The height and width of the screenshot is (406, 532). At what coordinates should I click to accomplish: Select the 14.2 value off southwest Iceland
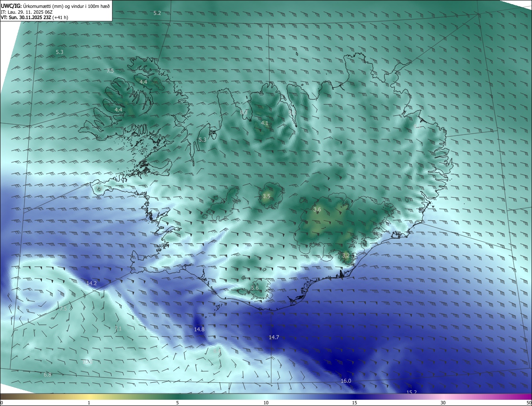pyautogui.click(x=91, y=283)
